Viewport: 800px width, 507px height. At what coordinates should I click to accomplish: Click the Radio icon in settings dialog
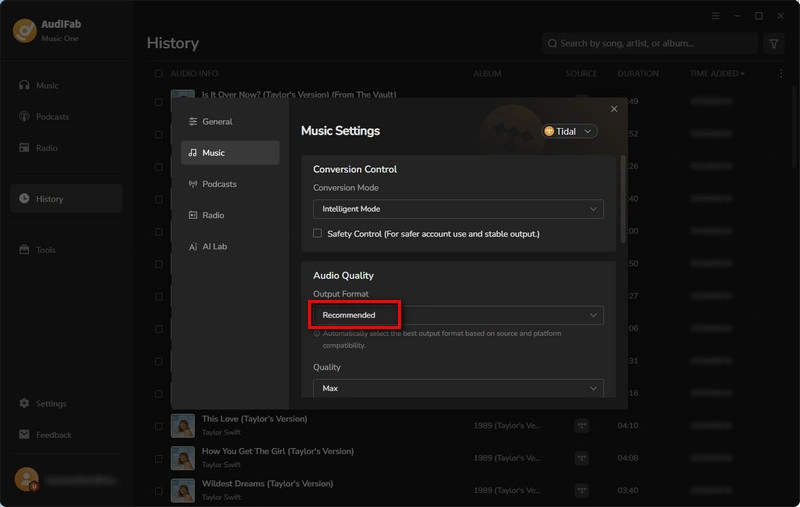tap(193, 215)
